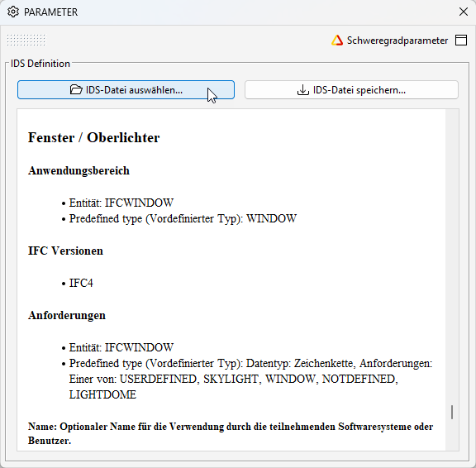Select the IDS-Datei speichern button text
Viewport: 476px width, 468px height.
click(x=359, y=90)
